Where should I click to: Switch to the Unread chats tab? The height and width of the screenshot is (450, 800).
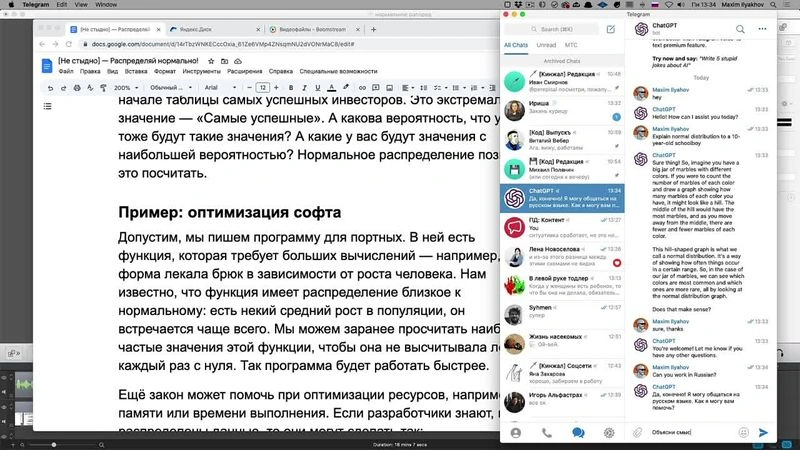pos(546,45)
